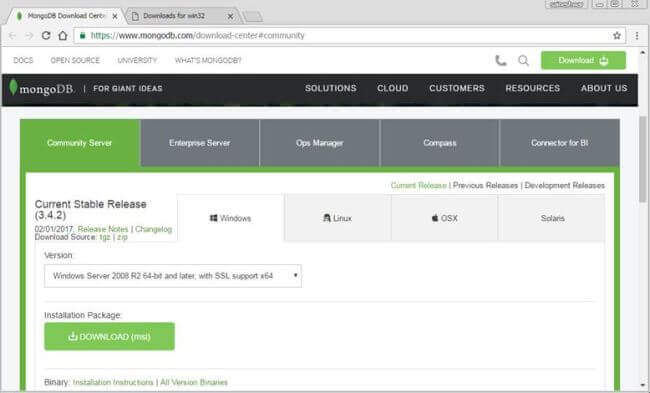Select Connector for BI tab
The image size is (650, 393).
pos(560,143)
